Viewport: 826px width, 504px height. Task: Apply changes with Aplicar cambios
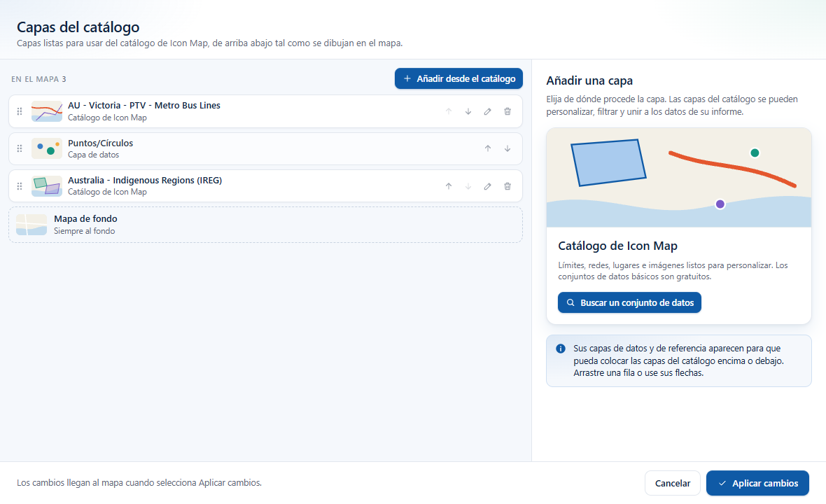tap(757, 483)
